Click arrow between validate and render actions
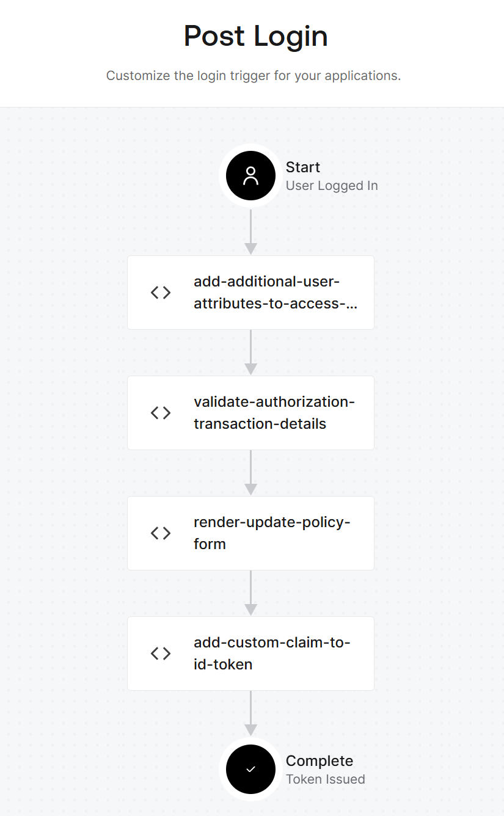Viewport: 504px width, 816px height. (x=250, y=473)
